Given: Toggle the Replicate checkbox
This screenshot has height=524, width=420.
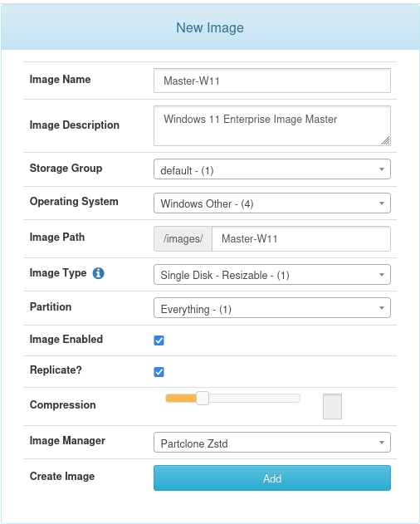Looking at the screenshot, I should [159, 372].
